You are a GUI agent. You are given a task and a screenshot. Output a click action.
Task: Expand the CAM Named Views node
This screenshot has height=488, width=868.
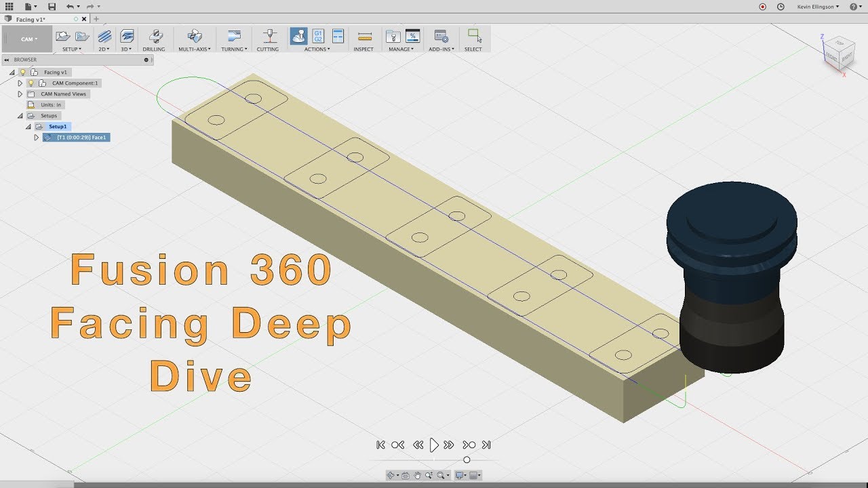point(20,94)
